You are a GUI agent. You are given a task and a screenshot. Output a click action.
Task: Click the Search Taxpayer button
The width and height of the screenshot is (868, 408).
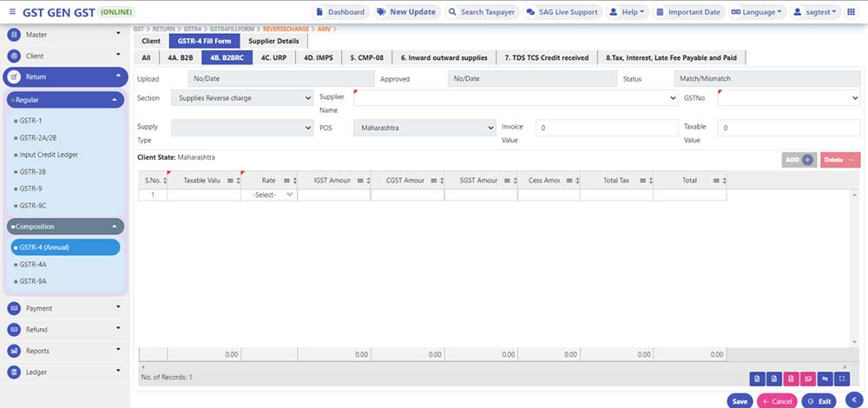480,13
